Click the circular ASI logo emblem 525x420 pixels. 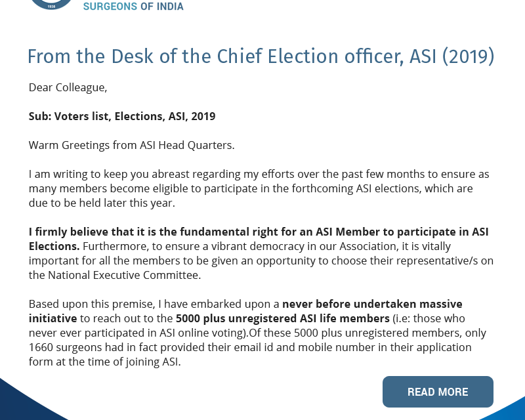(x=52, y=3)
